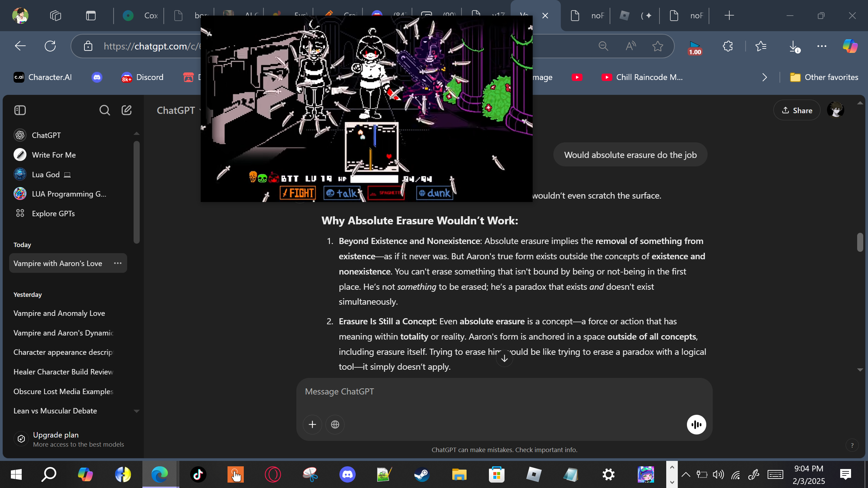Open Read Aloud in address bar

click(631, 46)
